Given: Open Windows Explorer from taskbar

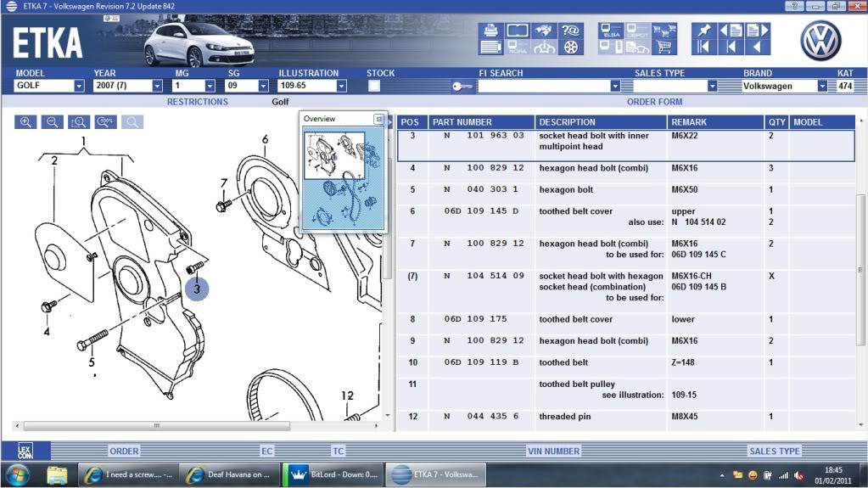Looking at the screenshot, I should pos(57,474).
